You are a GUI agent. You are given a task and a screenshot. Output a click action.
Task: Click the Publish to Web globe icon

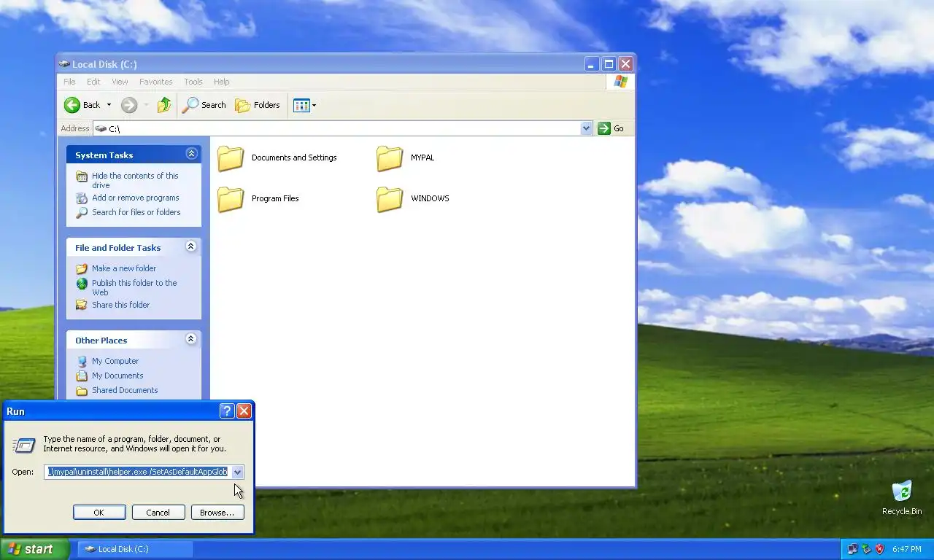coord(82,283)
